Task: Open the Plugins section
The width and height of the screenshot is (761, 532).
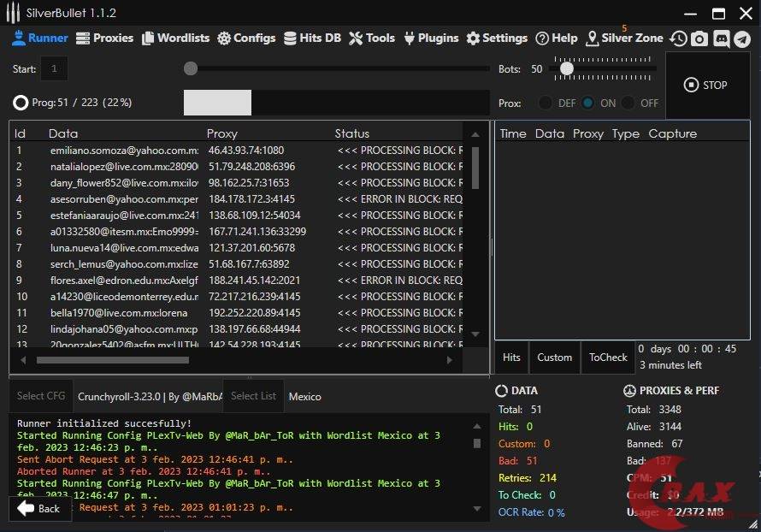Action: (431, 38)
